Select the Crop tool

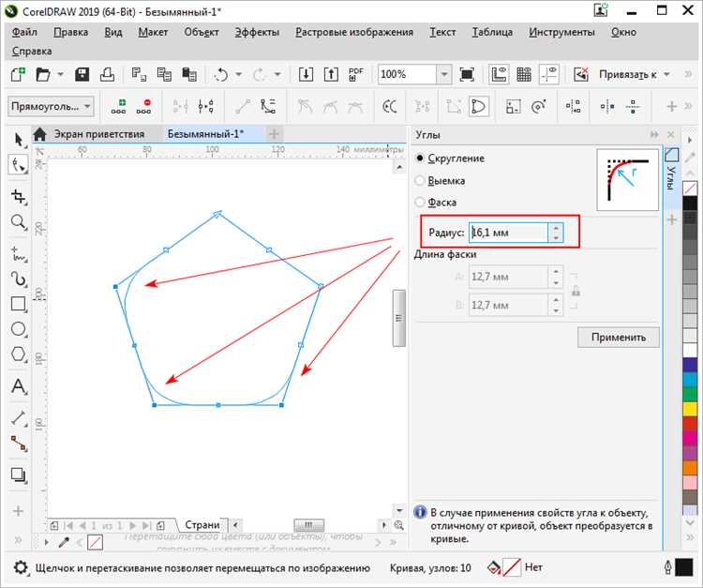[18, 196]
